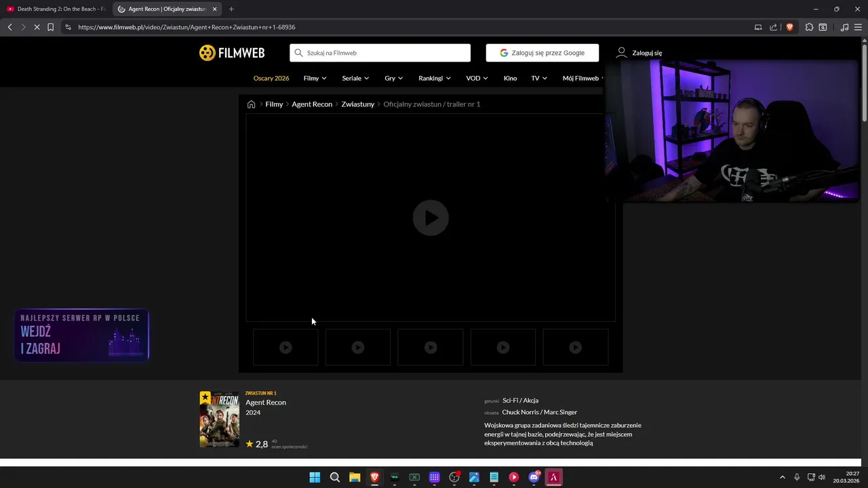Open volume control in system tray

(x=821, y=477)
